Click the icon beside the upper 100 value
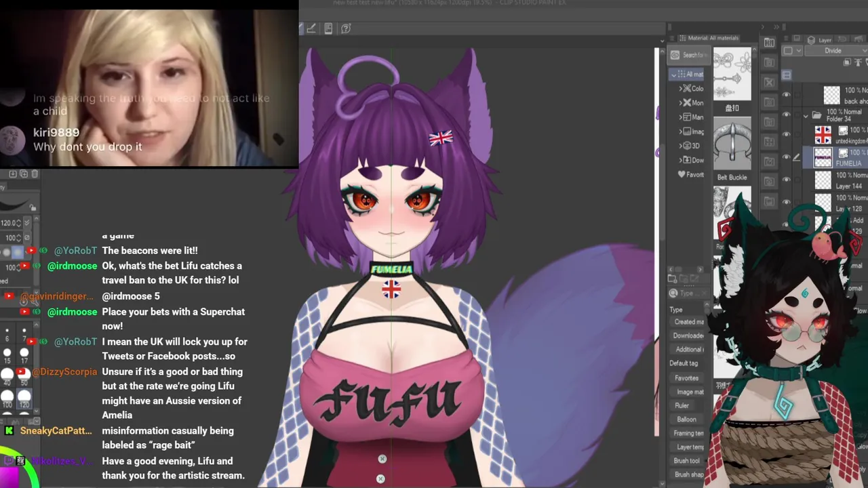 click(28, 237)
